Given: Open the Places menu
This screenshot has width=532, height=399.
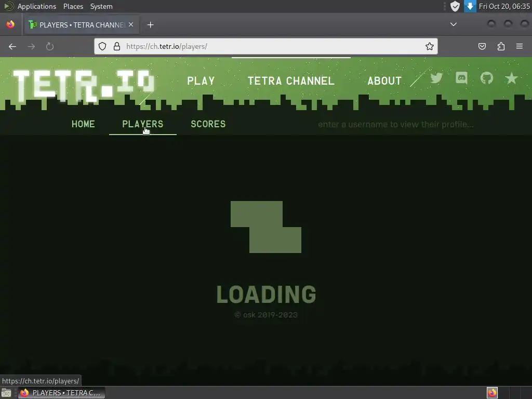Looking at the screenshot, I should (73, 6).
